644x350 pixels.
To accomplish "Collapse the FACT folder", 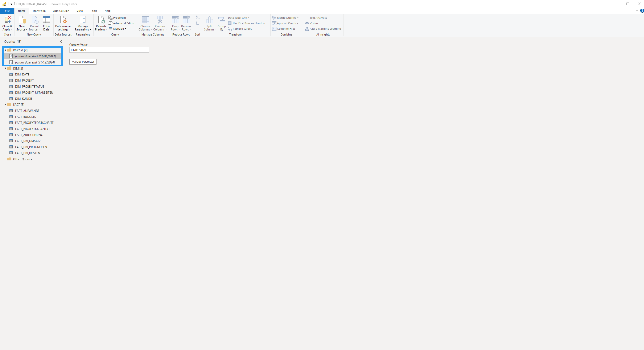I will tap(5, 105).
